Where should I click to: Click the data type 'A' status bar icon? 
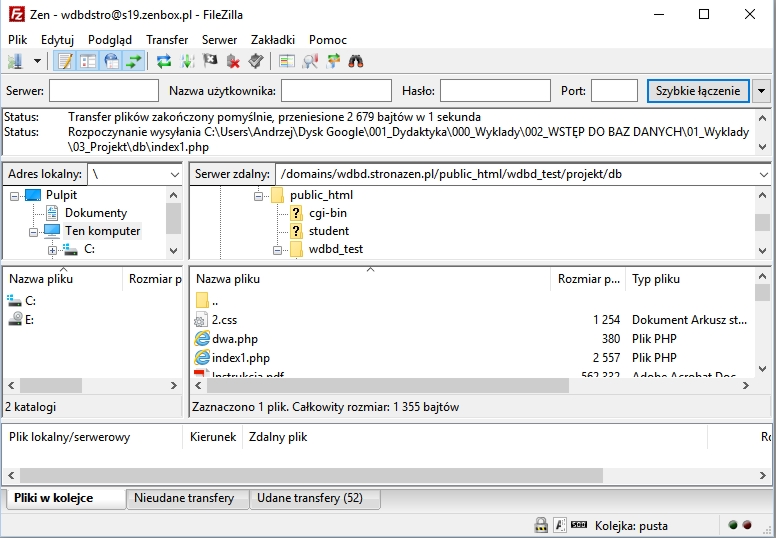(x=560, y=525)
